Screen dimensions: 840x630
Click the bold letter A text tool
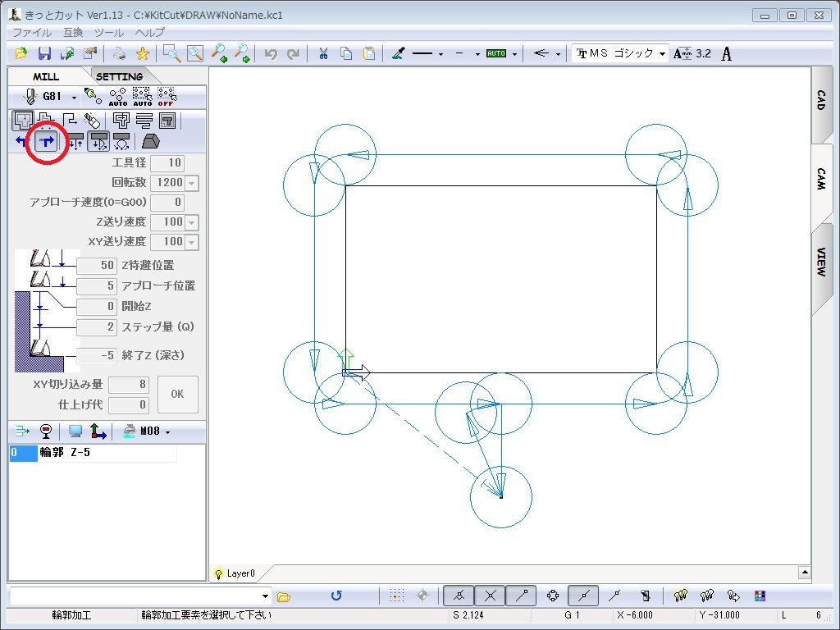pyautogui.click(x=727, y=53)
